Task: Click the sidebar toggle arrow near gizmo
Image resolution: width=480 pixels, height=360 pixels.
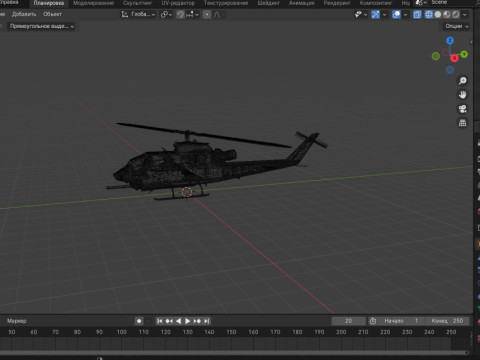Action: click(471, 42)
